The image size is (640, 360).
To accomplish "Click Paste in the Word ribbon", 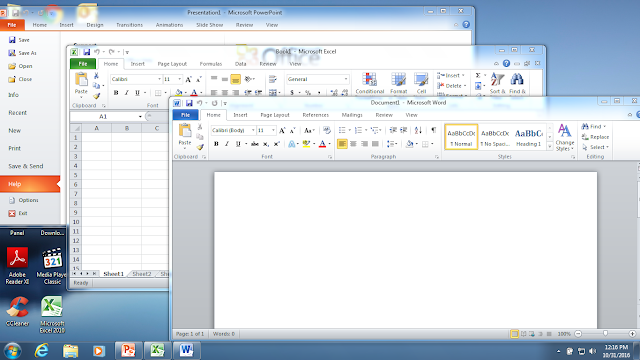I will pos(184,135).
